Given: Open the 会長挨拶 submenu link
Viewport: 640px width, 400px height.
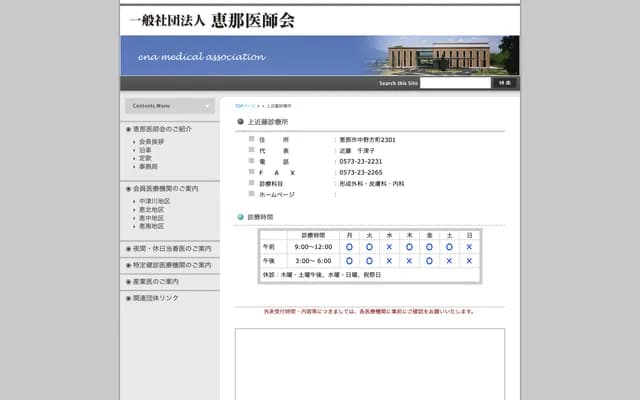Looking at the screenshot, I should [153, 142].
